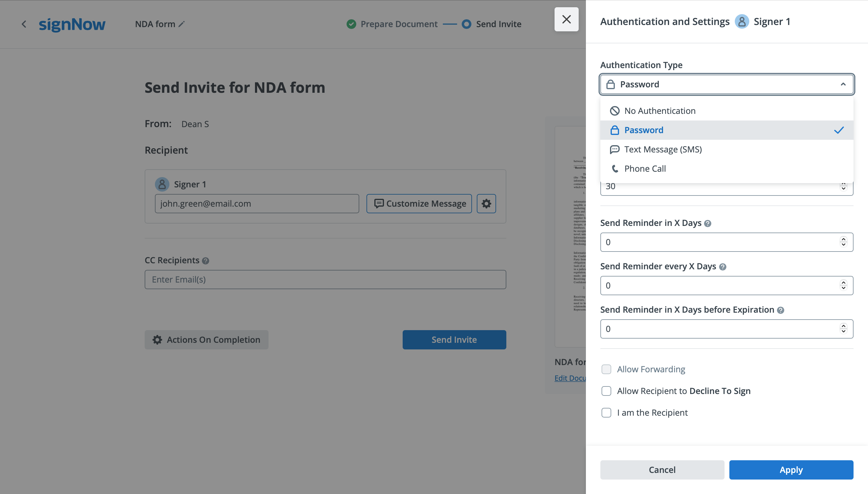Click stepper arrows on Send Reminder in X Days
Screen dimensions: 868x494
pyautogui.click(x=843, y=242)
